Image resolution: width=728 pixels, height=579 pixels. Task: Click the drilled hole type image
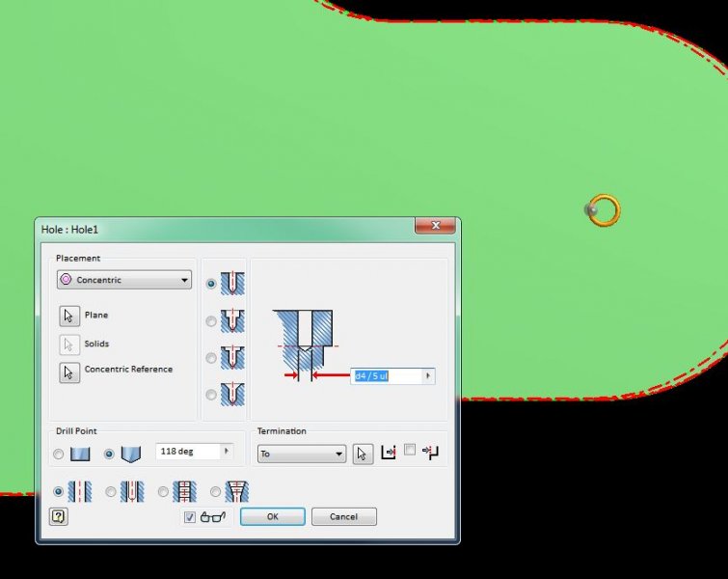(232, 283)
